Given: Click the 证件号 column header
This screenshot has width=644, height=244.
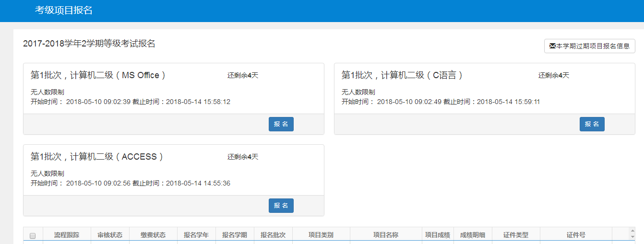Looking at the screenshot, I should coord(575,235).
